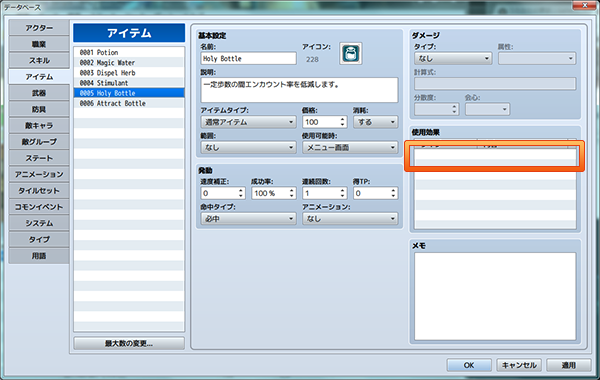The width and height of the screenshot is (600, 380).
Task: Click the Holy Bottle item icon
Action: pyautogui.click(x=351, y=53)
